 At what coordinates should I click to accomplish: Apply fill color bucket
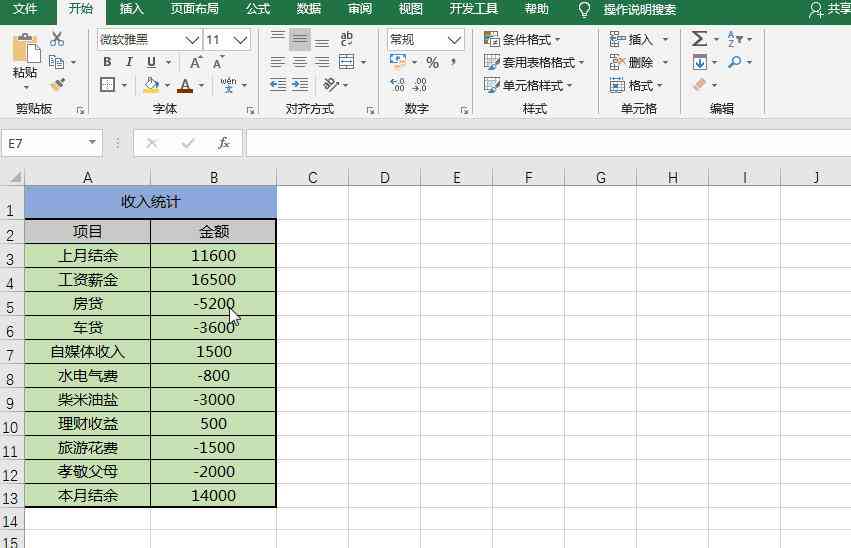[x=151, y=85]
